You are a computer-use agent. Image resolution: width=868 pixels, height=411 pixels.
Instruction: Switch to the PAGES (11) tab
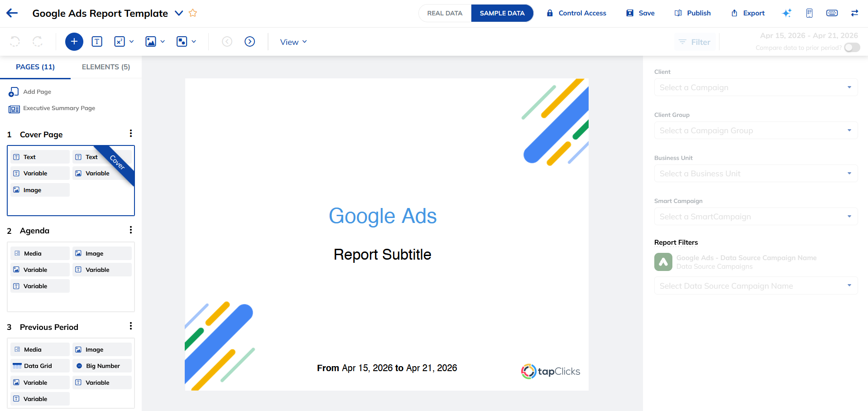pos(35,67)
